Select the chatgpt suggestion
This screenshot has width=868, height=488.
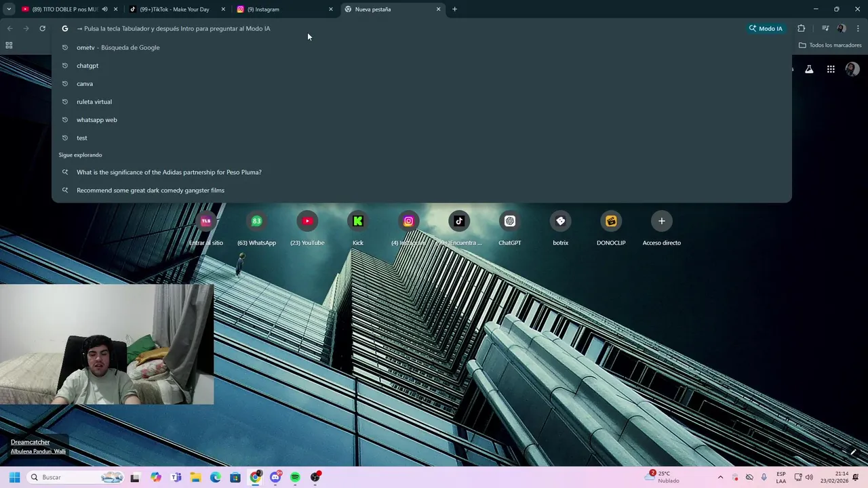tap(422, 66)
